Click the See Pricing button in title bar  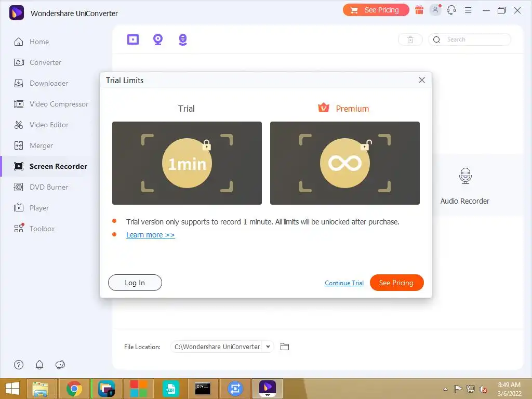tap(376, 10)
